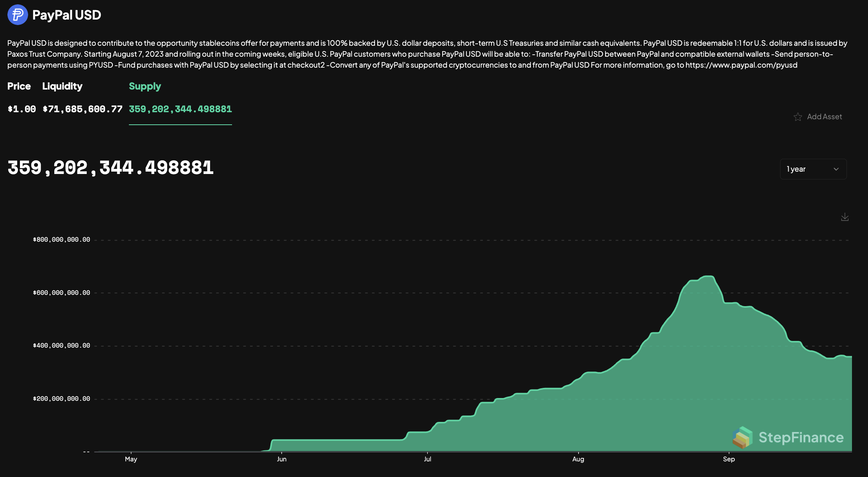The image size is (868, 477).
Task: Click the chevron on the timeframe selector
Action: (836, 169)
